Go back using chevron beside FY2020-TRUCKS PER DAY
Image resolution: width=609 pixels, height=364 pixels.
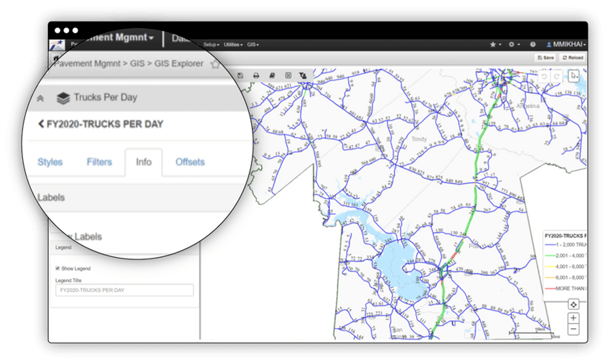41,124
